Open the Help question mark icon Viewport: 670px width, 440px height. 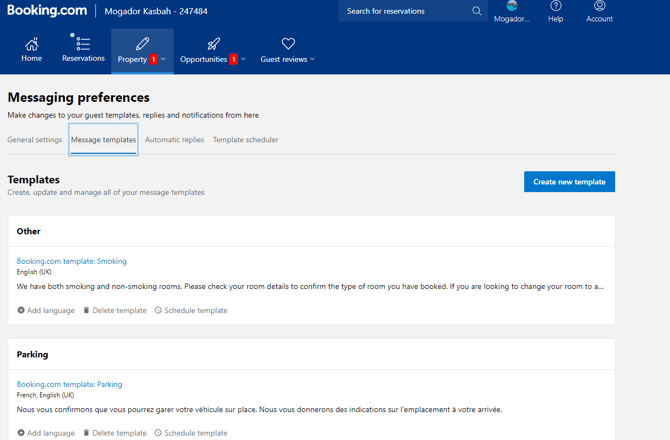[555, 6]
